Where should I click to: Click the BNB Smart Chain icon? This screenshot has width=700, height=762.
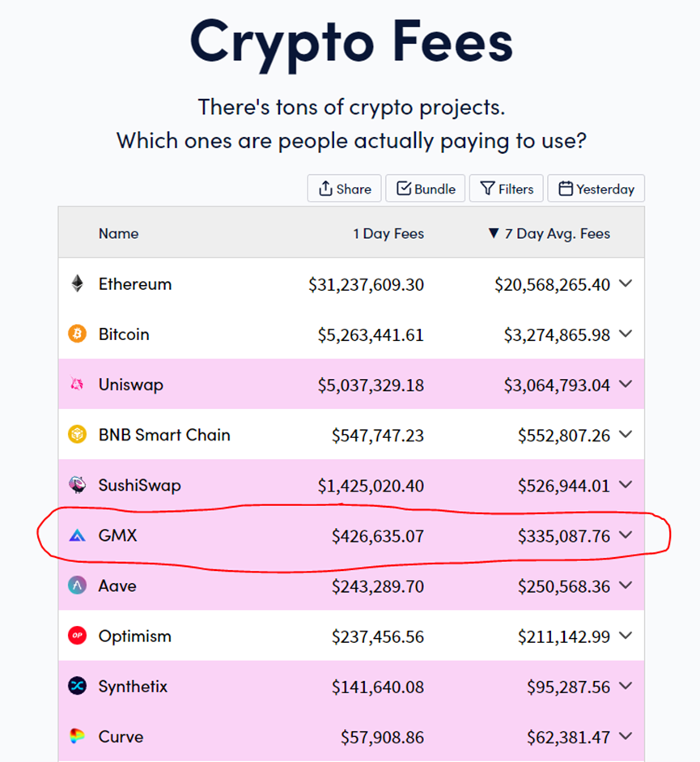coord(77,435)
